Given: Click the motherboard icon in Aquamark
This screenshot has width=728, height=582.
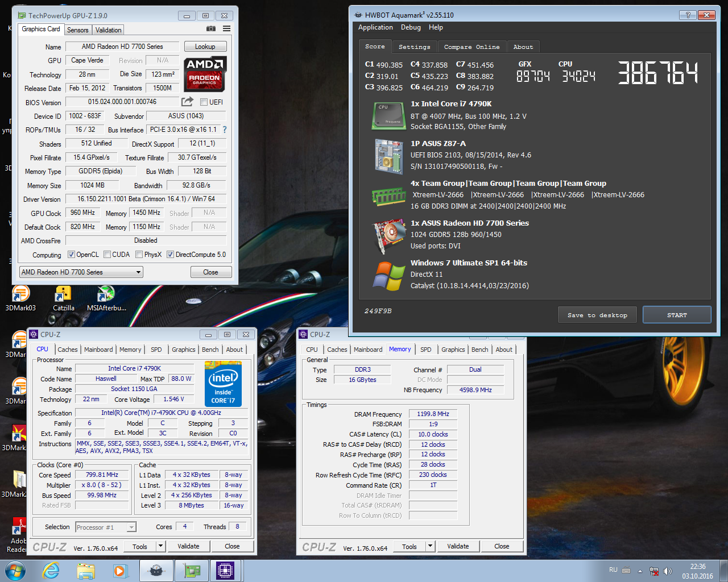Looking at the screenshot, I should pos(388,156).
